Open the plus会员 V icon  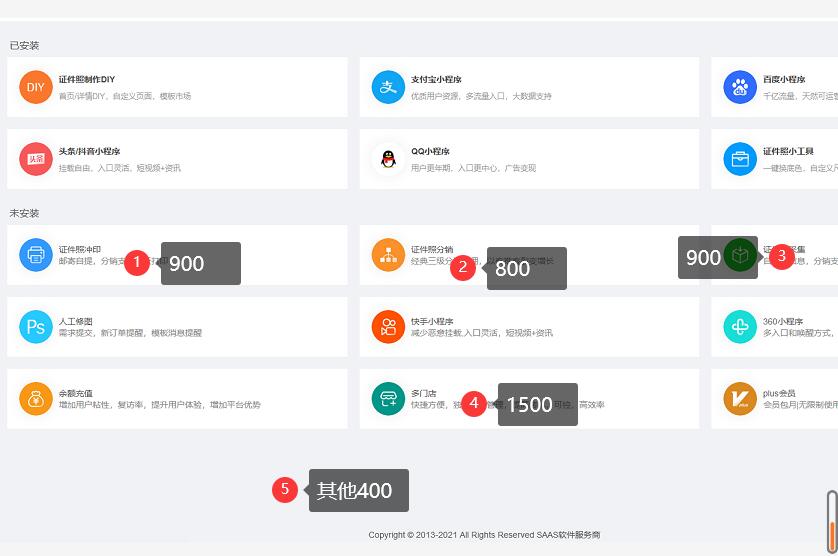pyautogui.click(x=740, y=399)
